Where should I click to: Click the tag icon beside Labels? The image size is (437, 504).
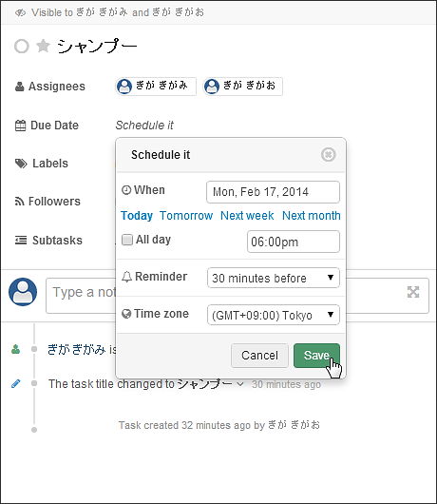21,164
